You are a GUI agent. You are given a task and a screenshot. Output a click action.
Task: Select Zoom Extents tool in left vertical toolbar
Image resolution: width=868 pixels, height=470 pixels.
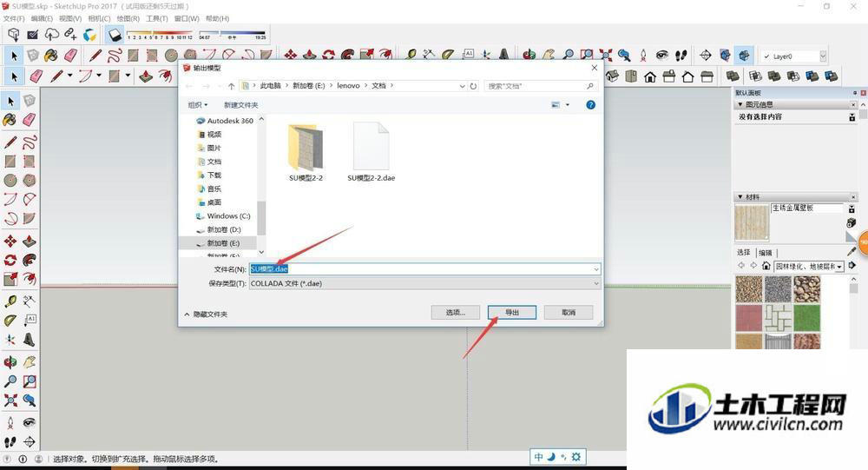point(10,400)
